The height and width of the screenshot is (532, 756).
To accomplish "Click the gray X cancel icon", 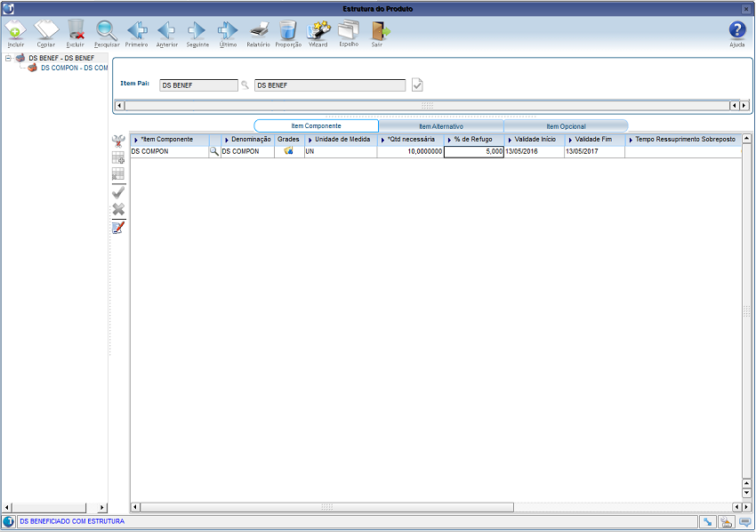I will pos(118,209).
